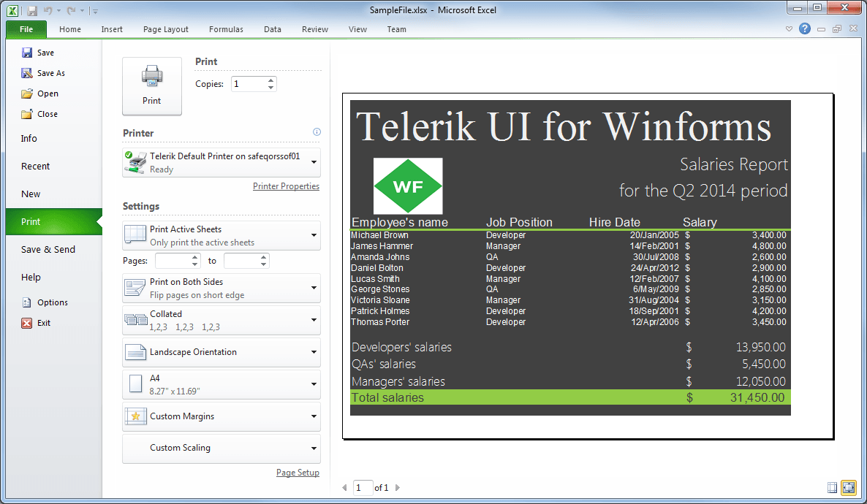Click the Undo arrow in quick access toolbar
This screenshot has width=867, height=504.
pos(48,10)
